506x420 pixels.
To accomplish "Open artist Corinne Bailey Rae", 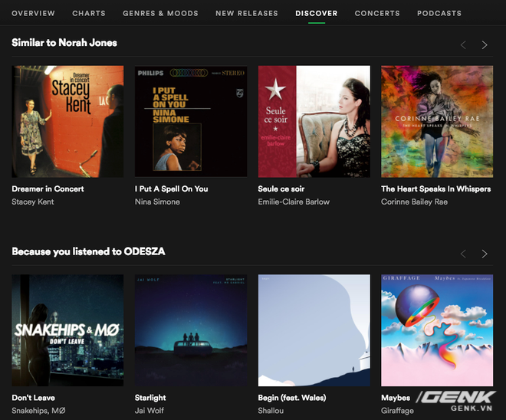I will click(414, 202).
